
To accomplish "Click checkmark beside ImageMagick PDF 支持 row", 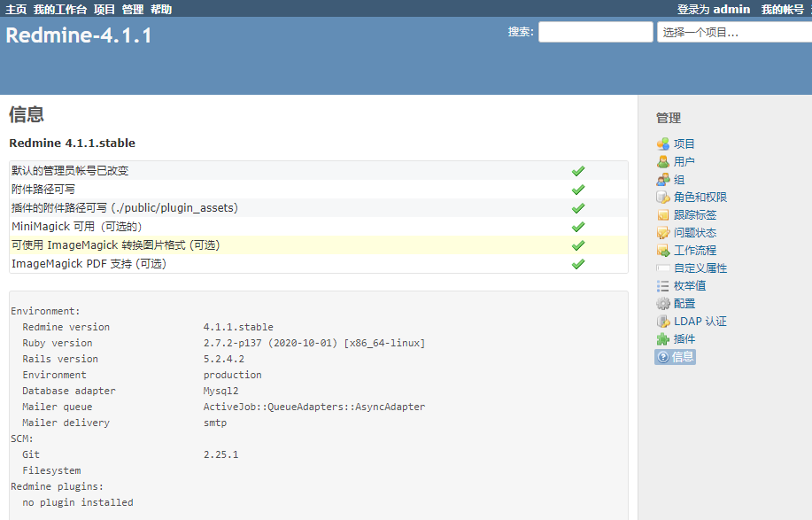I will coord(578,263).
